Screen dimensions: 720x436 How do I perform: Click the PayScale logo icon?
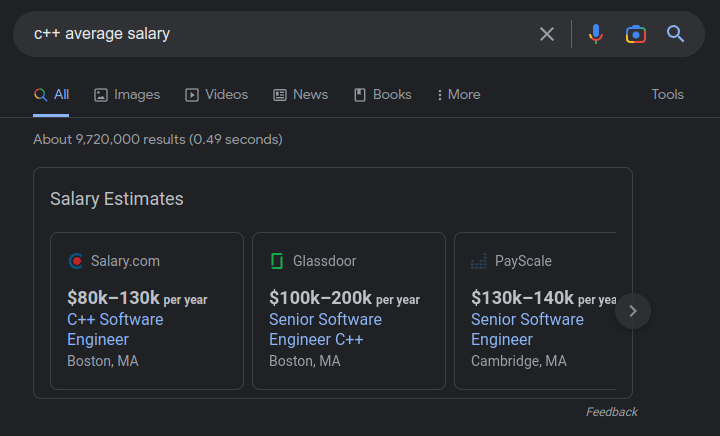[x=479, y=261]
